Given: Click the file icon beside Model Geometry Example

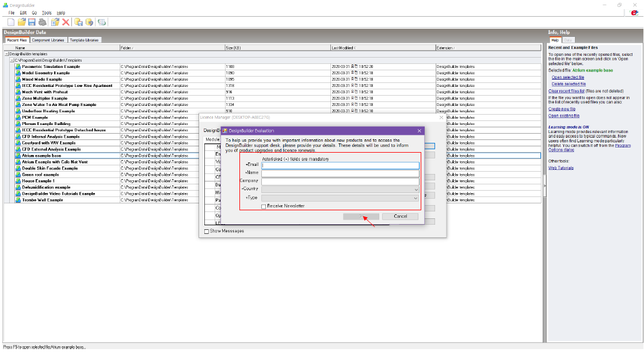Looking at the screenshot, I should (x=18, y=73).
